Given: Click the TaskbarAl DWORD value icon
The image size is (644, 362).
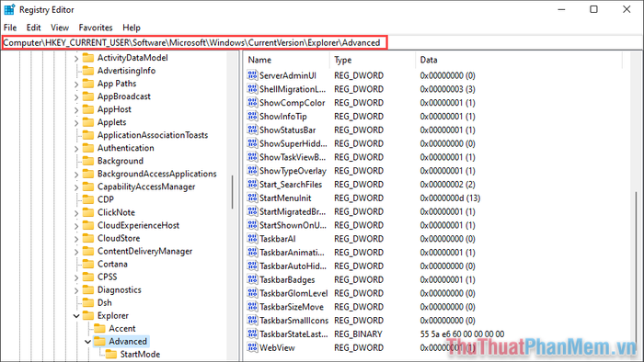Looking at the screenshot, I should (252, 238).
